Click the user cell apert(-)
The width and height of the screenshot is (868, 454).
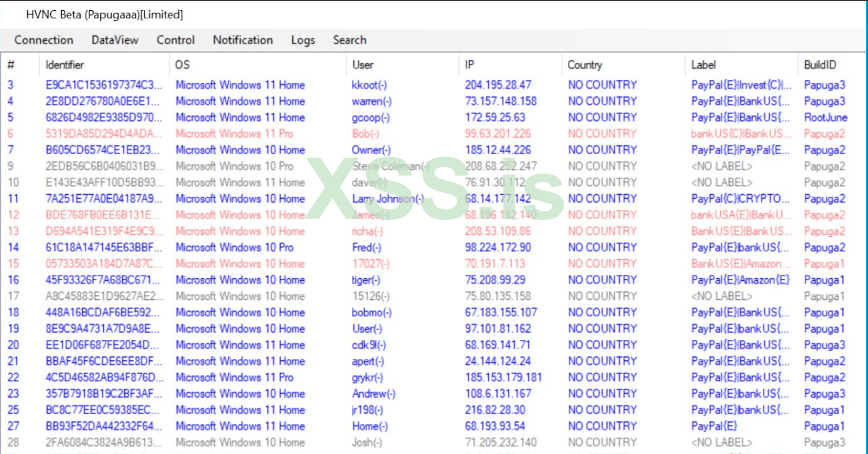tap(368, 362)
